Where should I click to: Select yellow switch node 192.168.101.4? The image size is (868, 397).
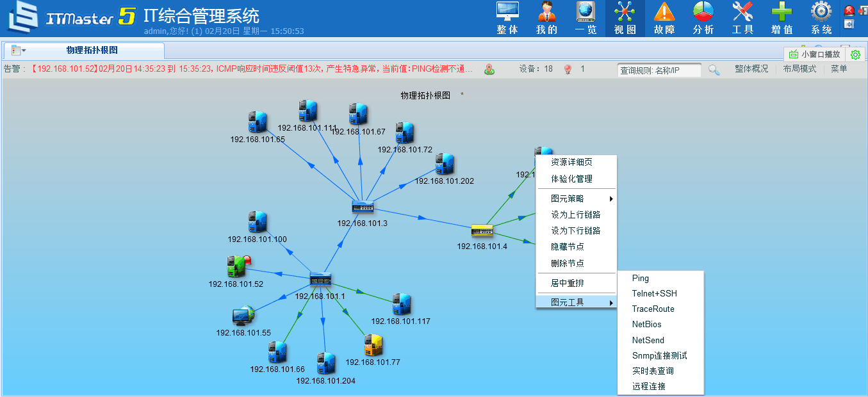coord(482,231)
